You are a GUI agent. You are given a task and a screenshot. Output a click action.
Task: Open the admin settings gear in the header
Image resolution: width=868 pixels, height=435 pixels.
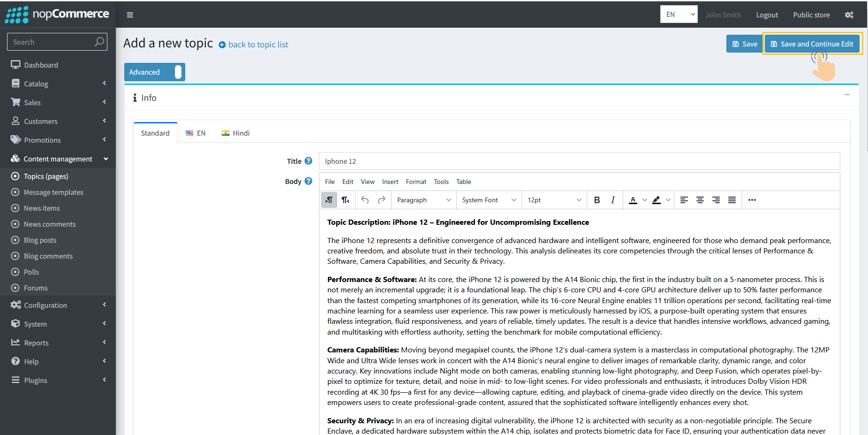pyautogui.click(x=849, y=15)
